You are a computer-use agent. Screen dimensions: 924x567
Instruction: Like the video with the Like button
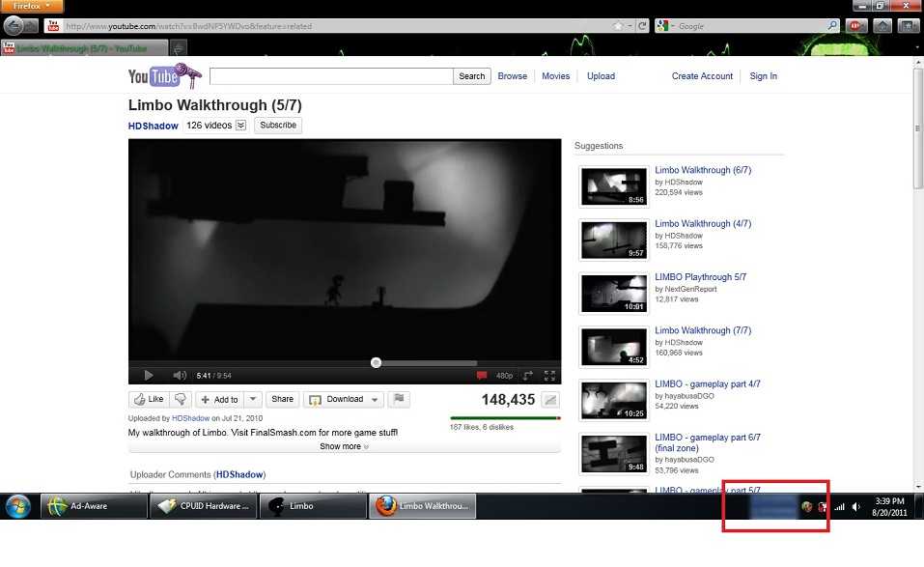click(x=149, y=399)
